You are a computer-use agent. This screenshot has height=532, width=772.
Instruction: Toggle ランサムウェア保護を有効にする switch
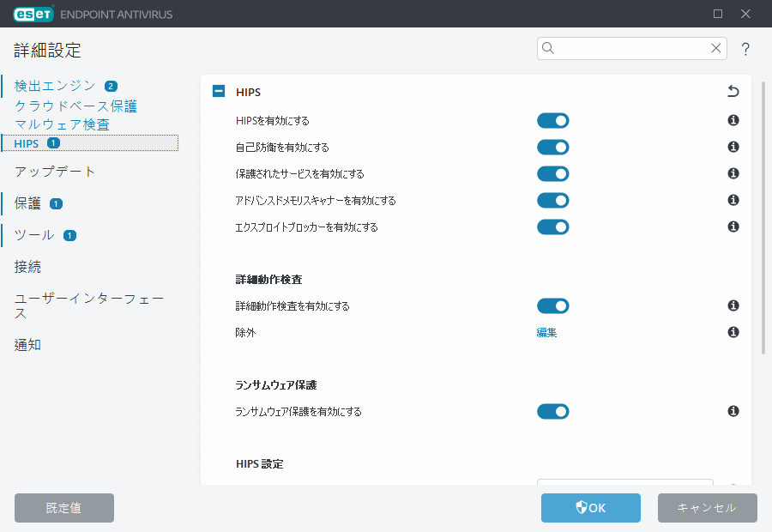552,412
